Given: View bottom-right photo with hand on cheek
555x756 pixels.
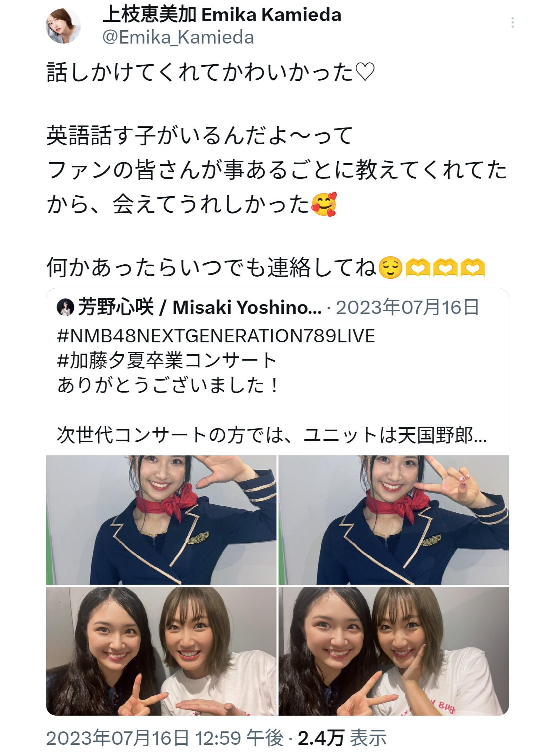Looking at the screenshot, I should pyautogui.click(x=394, y=651).
